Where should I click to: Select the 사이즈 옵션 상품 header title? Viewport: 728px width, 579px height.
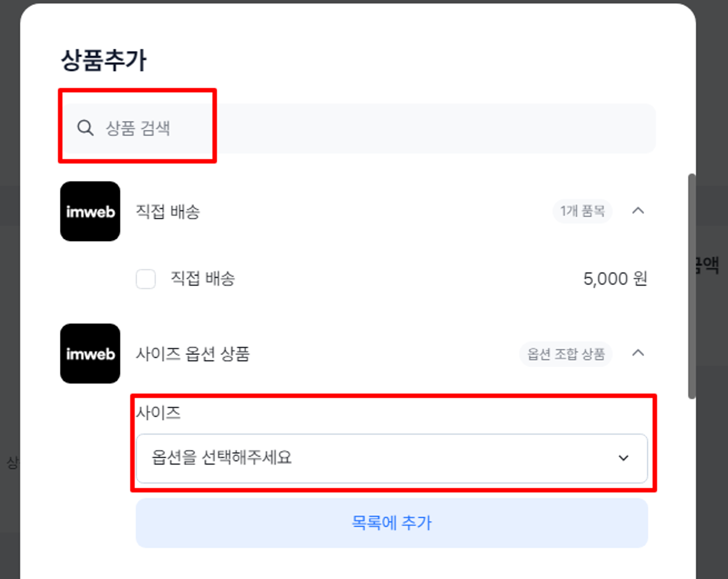(193, 354)
